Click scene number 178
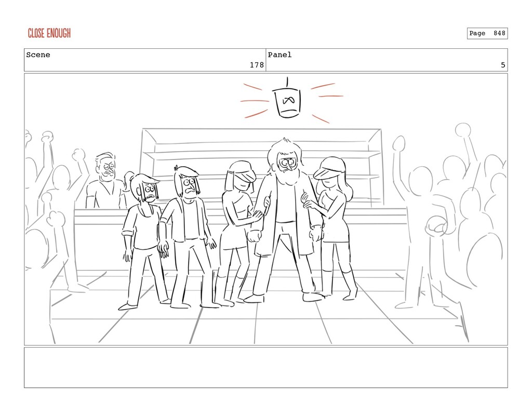 pos(257,65)
